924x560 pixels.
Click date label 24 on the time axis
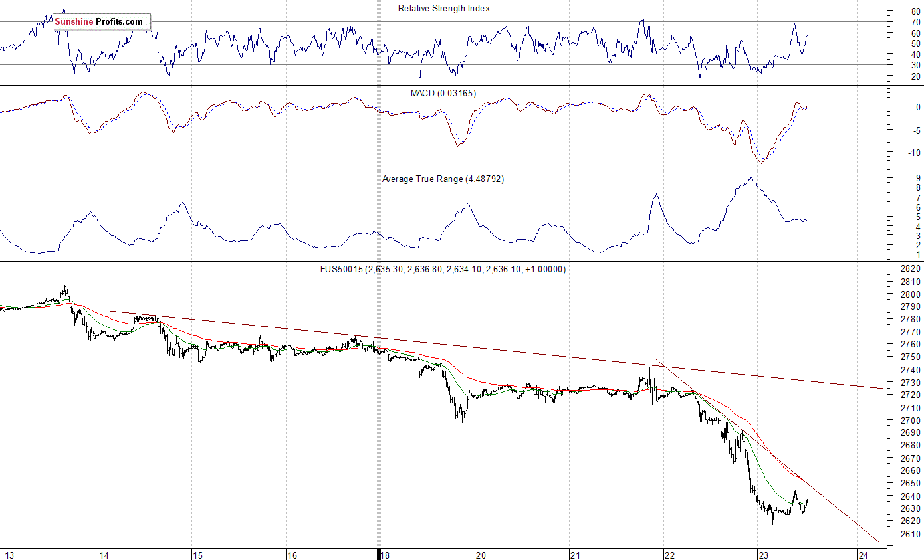(863, 555)
